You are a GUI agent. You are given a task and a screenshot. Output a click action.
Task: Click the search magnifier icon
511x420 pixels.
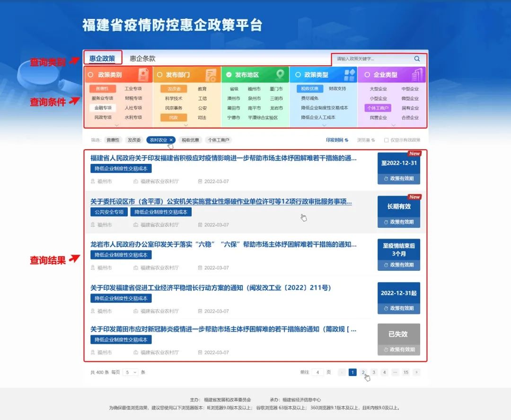pos(417,59)
